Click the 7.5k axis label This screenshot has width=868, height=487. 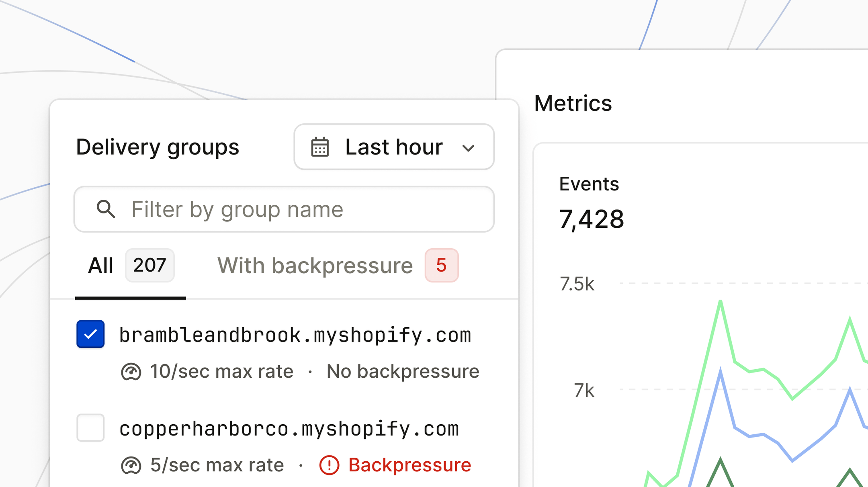tap(577, 284)
